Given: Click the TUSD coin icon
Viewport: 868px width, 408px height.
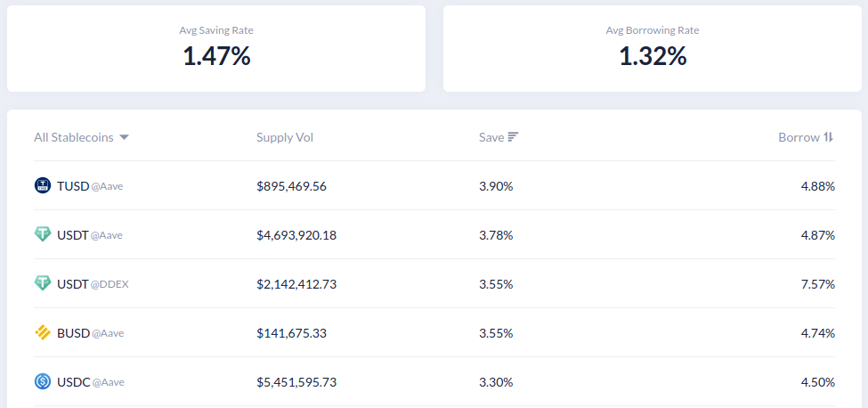Looking at the screenshot, I should pyautogui.click(x=43, y=185).
